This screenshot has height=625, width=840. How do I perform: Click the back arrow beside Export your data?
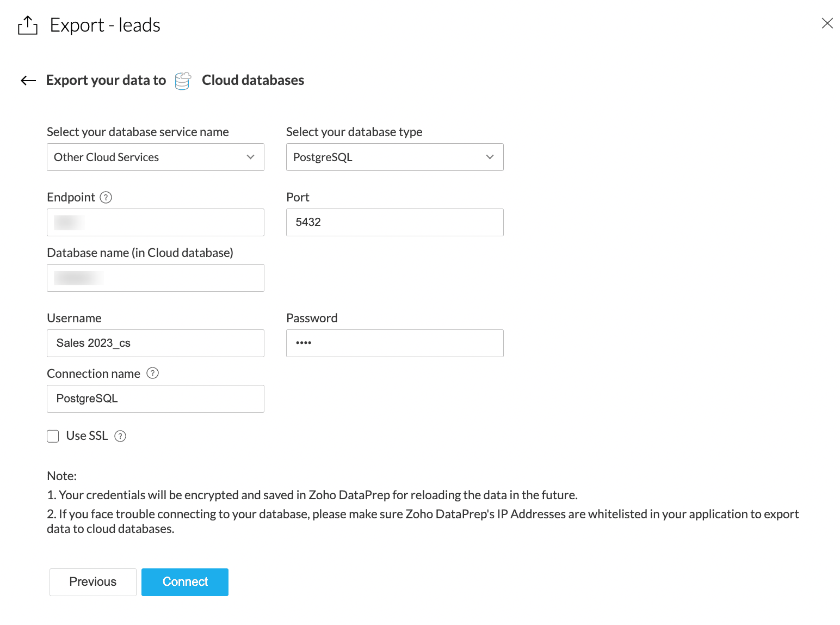(x=28, y=81)
